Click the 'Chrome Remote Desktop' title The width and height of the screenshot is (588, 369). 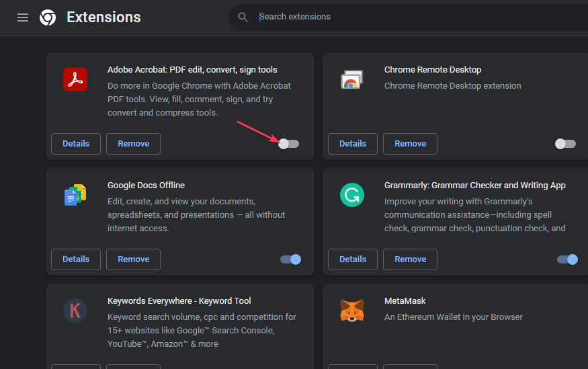coord(433,70)
